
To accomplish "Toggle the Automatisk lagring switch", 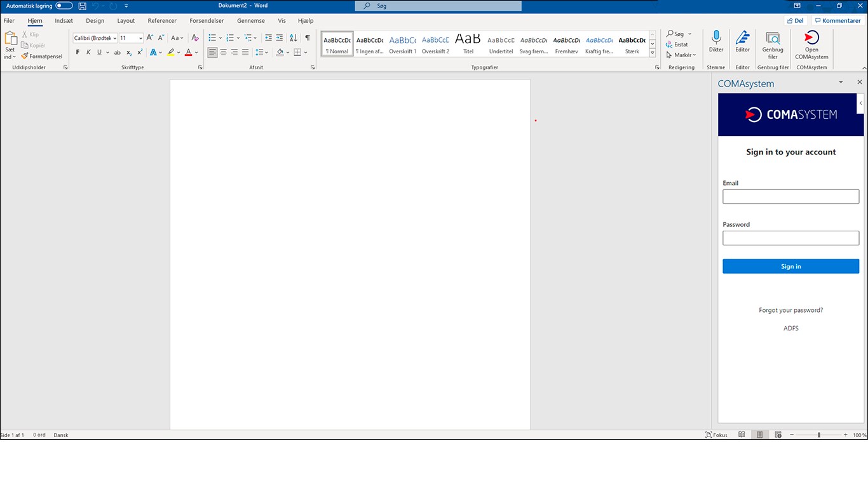I will [x=64, y=6].
